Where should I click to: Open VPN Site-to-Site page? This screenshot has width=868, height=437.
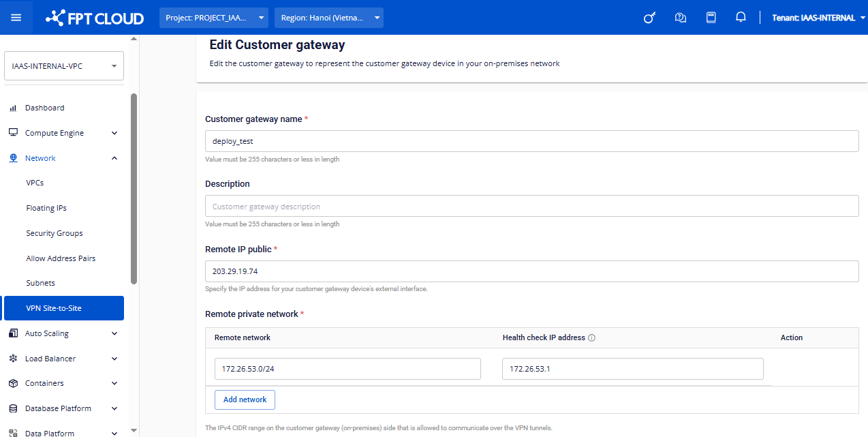pyautogui.click(x=54, y=308)
